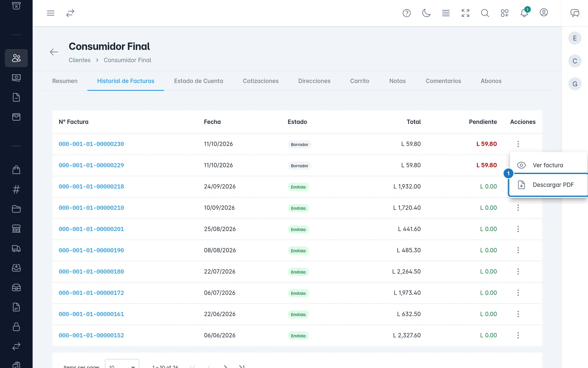Choose Descargar PDF from the actions menu
The height and width of the screenshot is (368, 588).
tap(549, 185)
